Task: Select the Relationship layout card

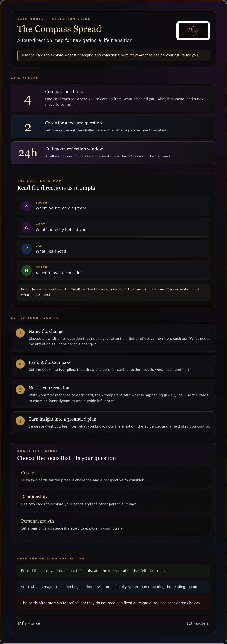Action: click(113, 501)
